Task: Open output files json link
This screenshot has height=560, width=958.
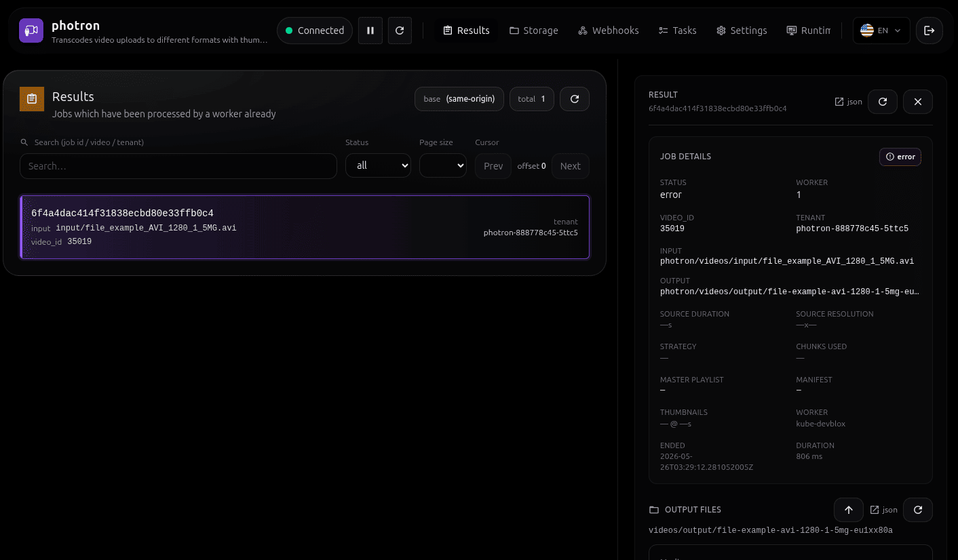Action: tap(884, 510)
